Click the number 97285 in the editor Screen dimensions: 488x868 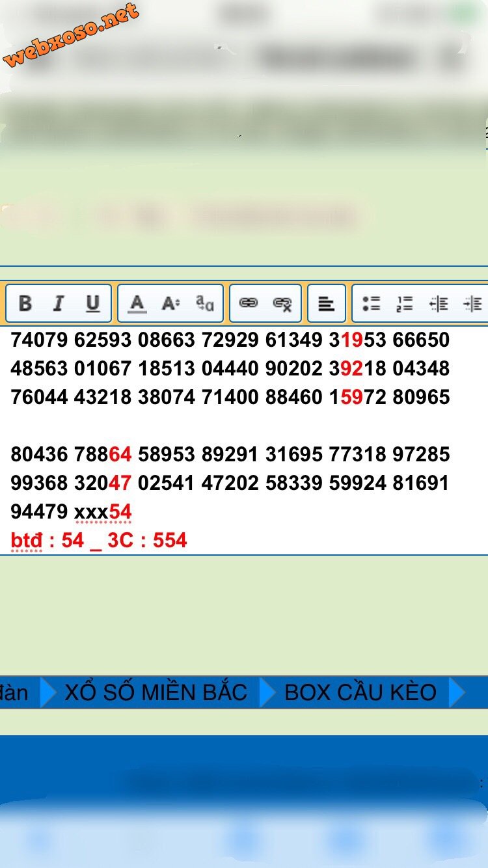pos(422,454)
